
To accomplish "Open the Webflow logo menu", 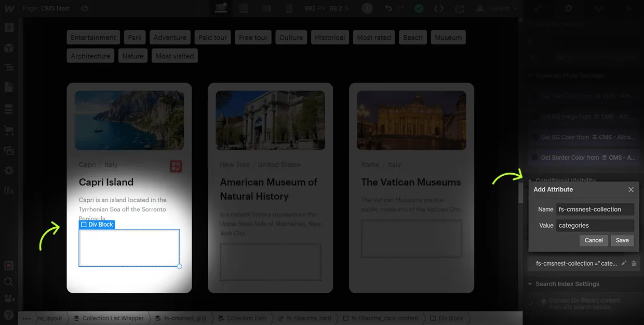I will (x=9, y=8).
